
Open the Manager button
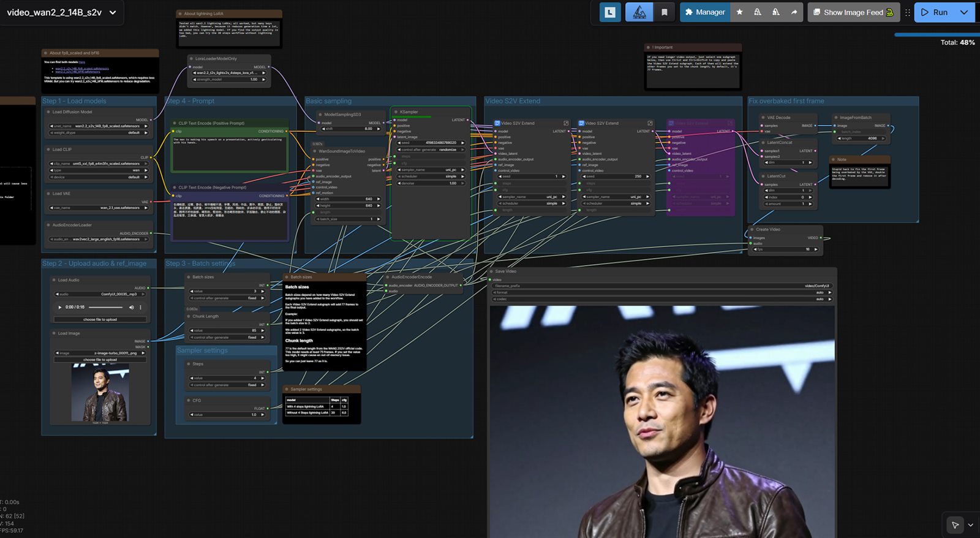(x=705, y=12)
